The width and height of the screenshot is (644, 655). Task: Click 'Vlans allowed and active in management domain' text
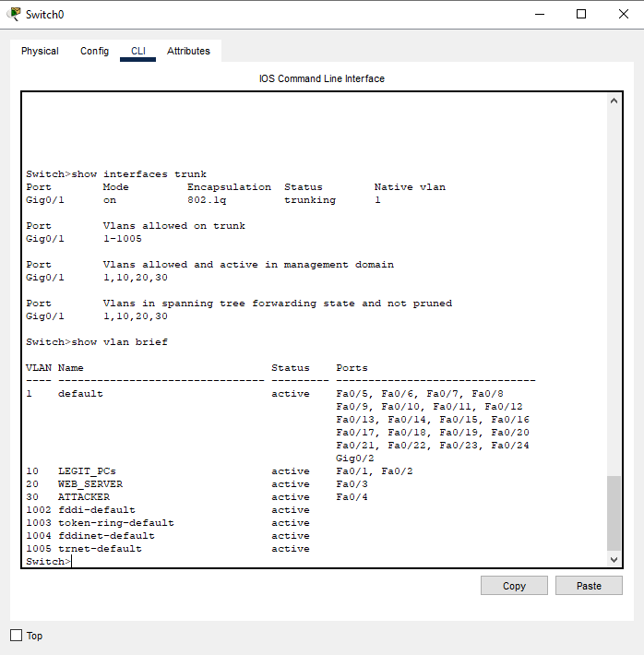tap(249, 265)
